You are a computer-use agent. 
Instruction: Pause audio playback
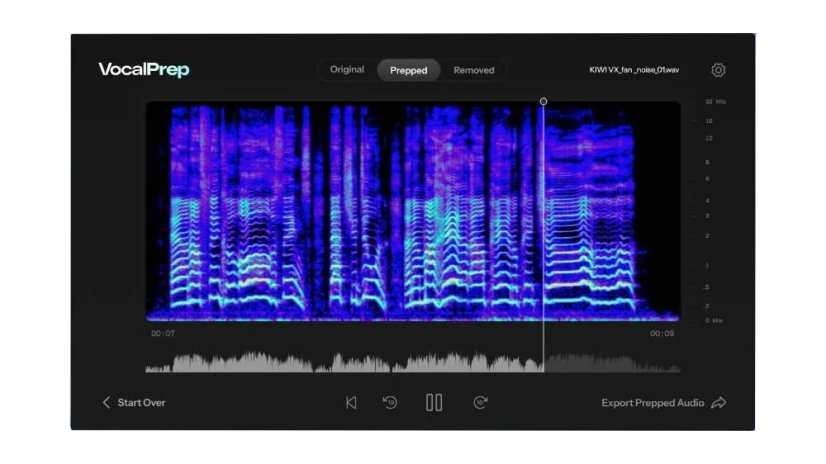[x=434, y=403]
